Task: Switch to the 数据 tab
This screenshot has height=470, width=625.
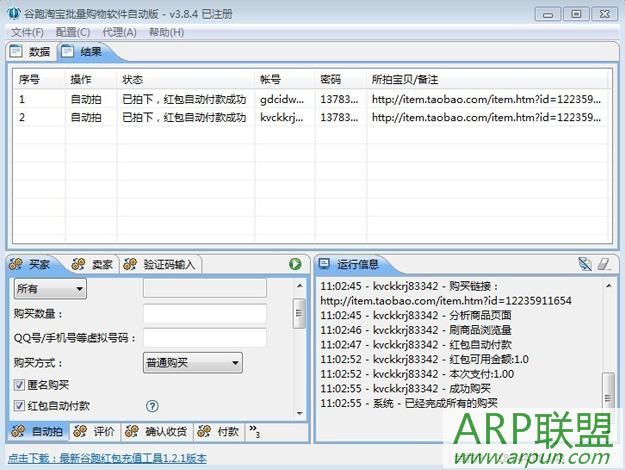Action: pos(31,51)
